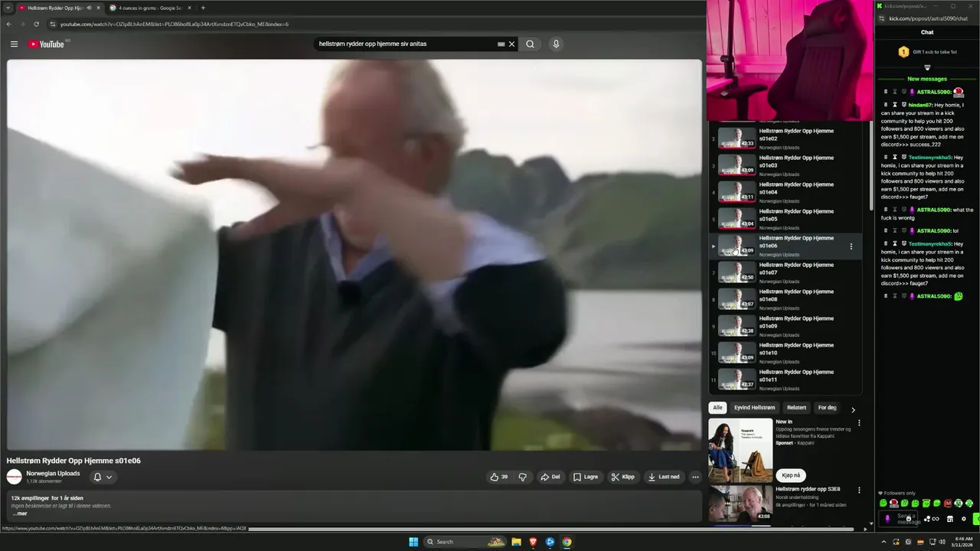Go back in the browser
This screenshot has width=980, height=551.
pyautogui.click(x=9, y=24)
